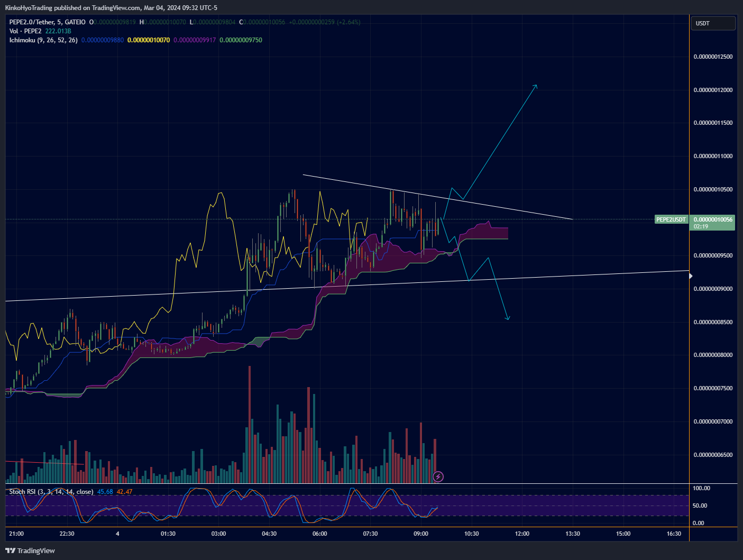Click the 15:00 time axis label
743x560 pixels.
pyautogui.click(x=623, y=534)
